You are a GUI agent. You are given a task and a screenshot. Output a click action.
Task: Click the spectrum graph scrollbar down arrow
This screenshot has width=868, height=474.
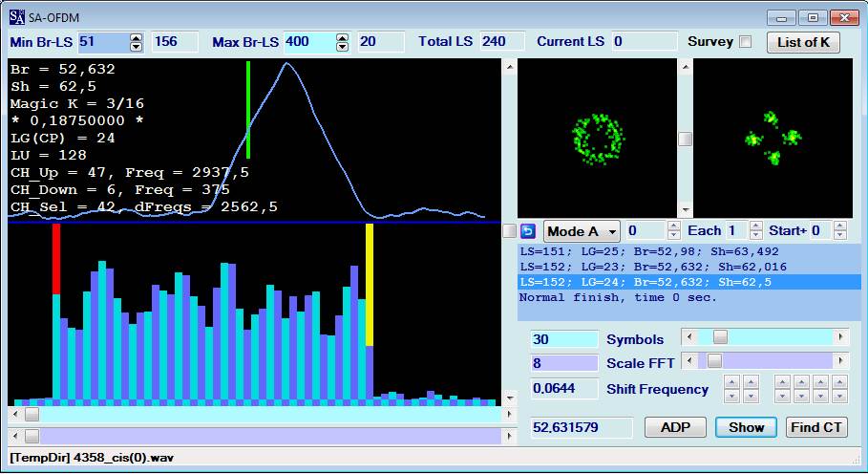point(509,399)
